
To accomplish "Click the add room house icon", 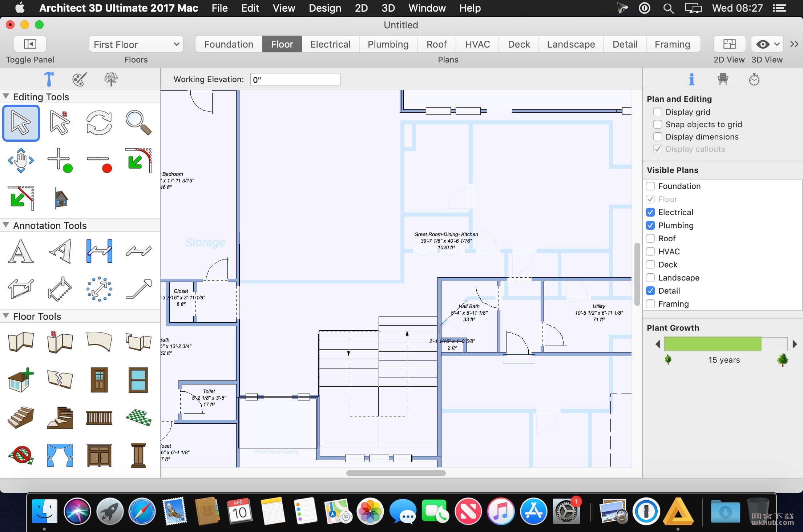I will (21, 380).
